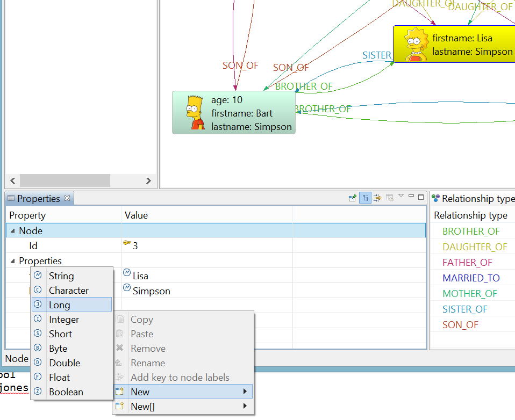Select MARRIED_TO relationship type

(471, 278)
